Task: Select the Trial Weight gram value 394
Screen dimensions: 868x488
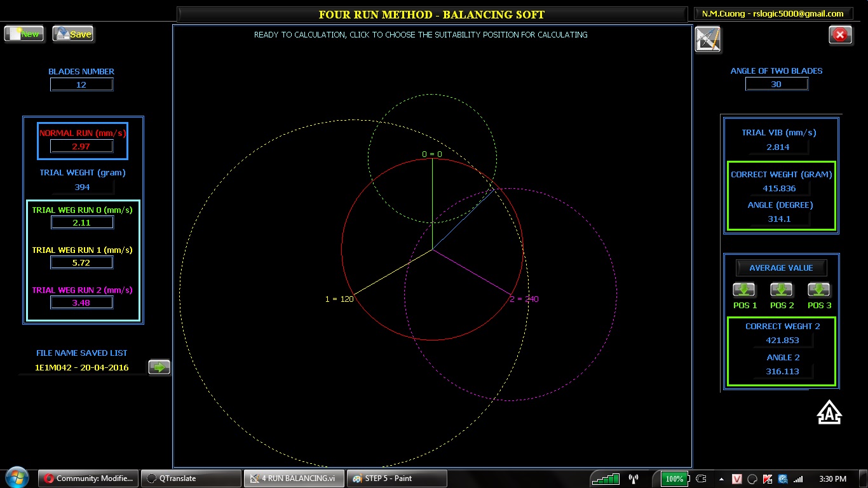Action: point(82,187)
